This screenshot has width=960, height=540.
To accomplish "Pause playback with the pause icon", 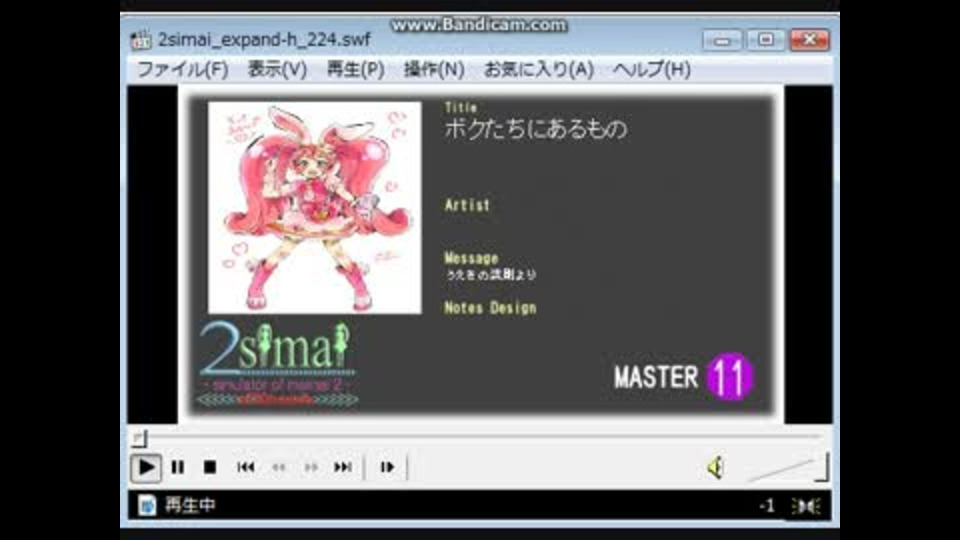I will click(178, 468).
